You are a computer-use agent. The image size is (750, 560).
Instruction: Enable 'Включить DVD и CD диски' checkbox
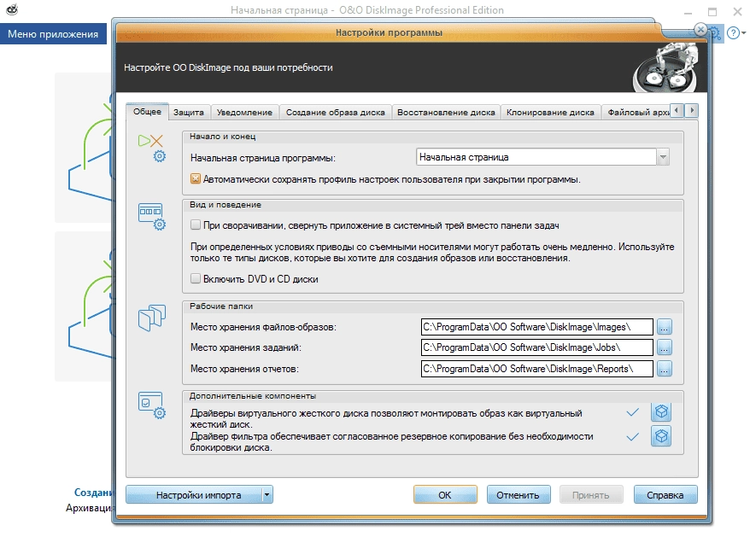coord(195,278)
